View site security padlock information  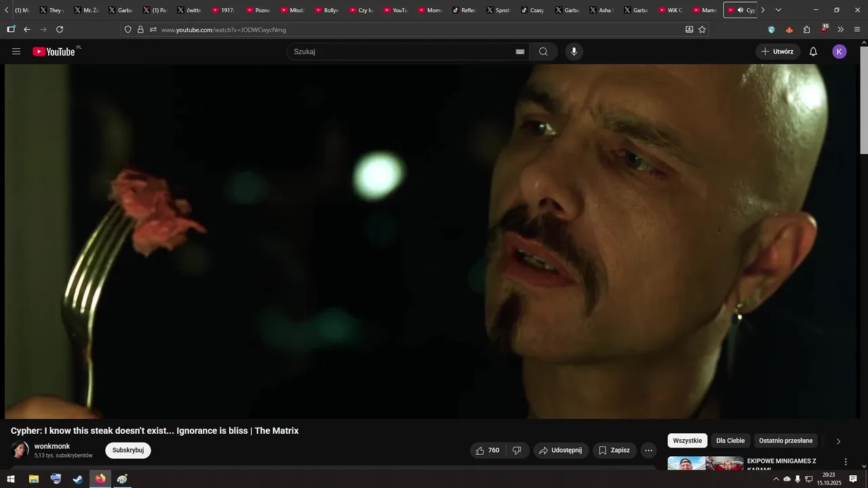(140, 30)
